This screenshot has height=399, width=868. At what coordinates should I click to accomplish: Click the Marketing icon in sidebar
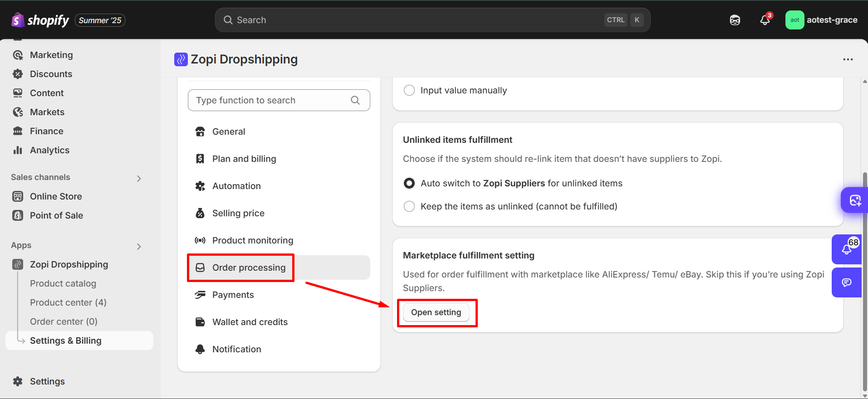(x=18, y=55)
